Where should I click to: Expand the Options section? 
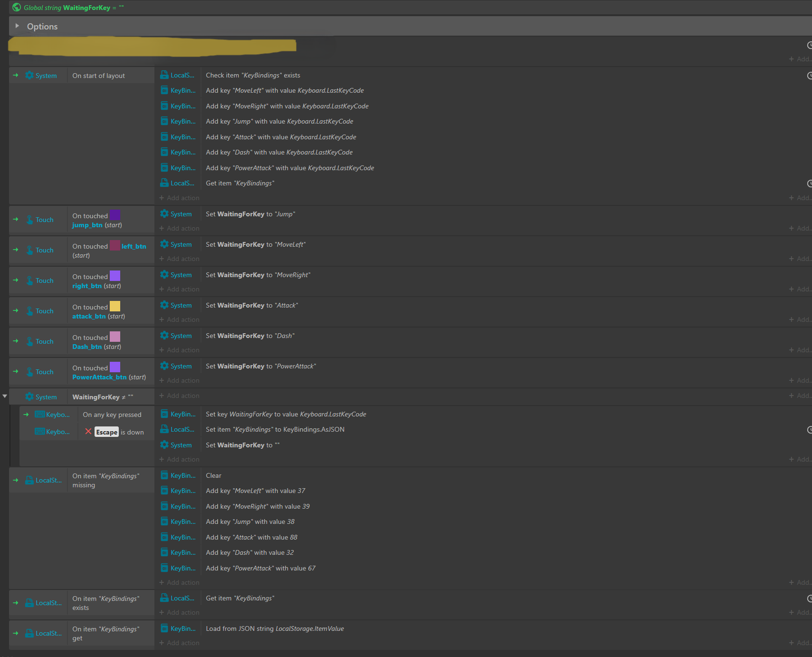[17, 26]
